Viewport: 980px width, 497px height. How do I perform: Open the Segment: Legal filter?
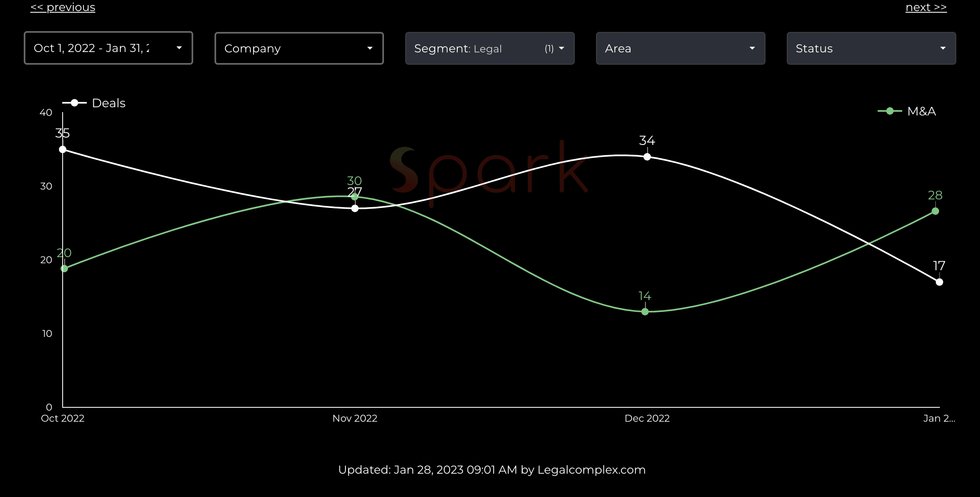click(x=490, y=48)
